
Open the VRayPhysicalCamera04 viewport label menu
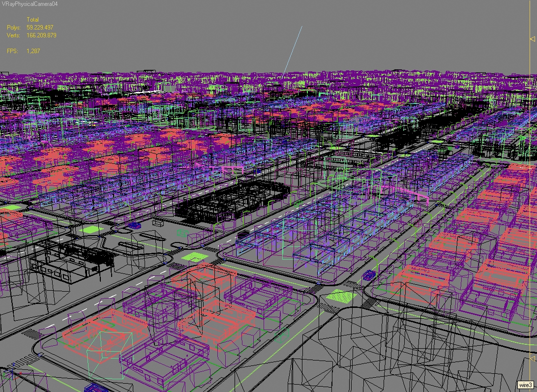[29, 4]
